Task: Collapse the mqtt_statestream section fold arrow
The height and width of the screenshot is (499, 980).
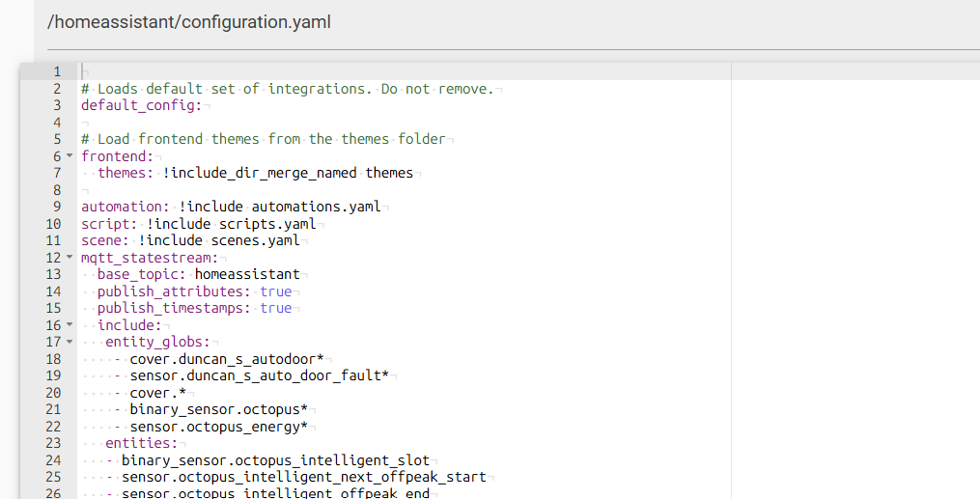Action: pos(70,257)
